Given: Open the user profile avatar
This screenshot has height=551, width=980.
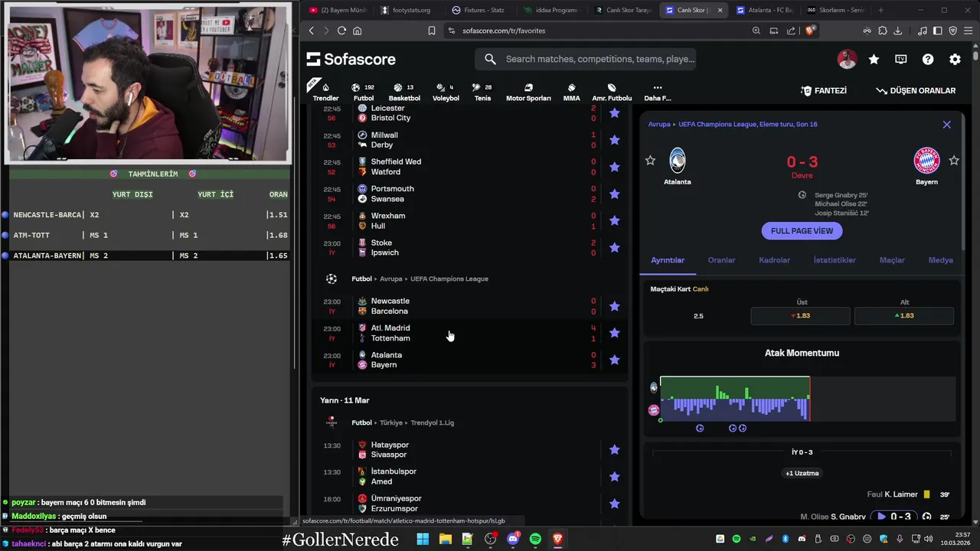Looking at the screenshot, I should tap(847, 59).
